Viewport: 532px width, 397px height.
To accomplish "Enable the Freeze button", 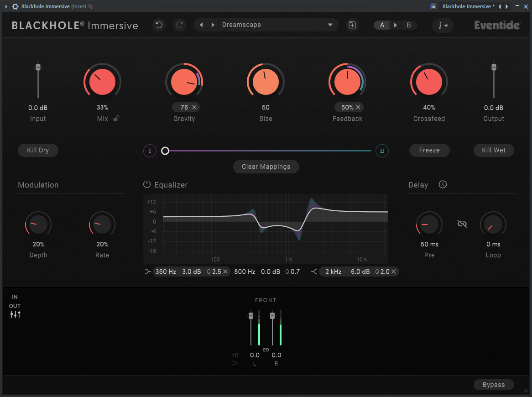I will [429, 150].
